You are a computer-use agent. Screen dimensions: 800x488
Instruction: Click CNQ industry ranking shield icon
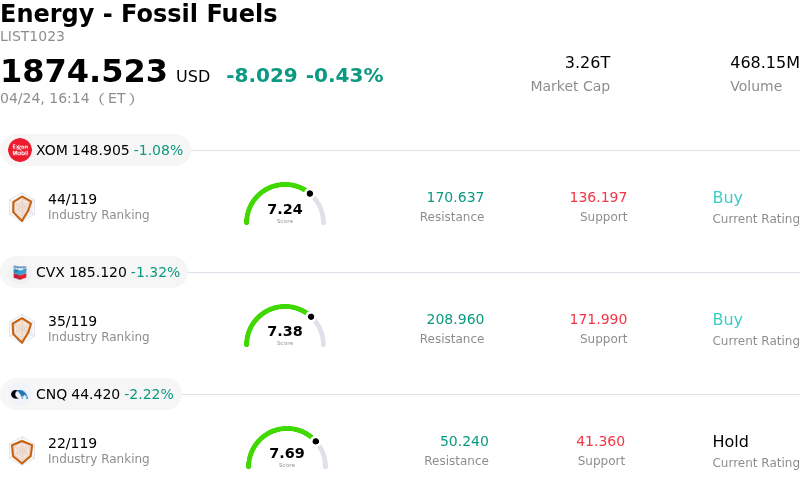[21, 451]
